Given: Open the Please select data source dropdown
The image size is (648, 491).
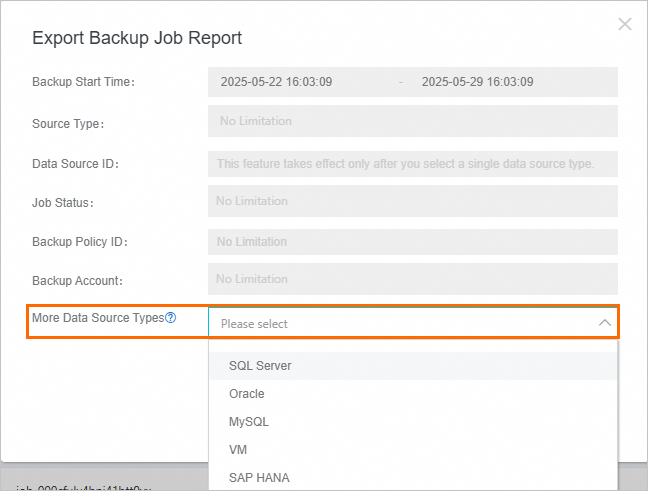Looking at the screenshot, I should tap(400, 323).
